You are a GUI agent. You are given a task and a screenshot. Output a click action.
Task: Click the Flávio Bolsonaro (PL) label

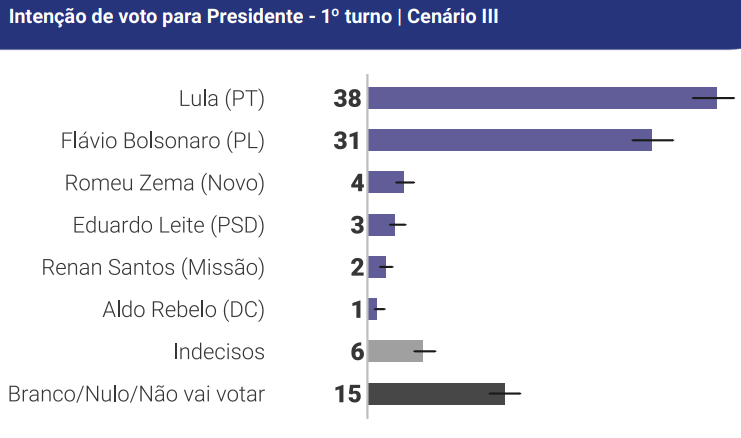click(x=163, y=141)
